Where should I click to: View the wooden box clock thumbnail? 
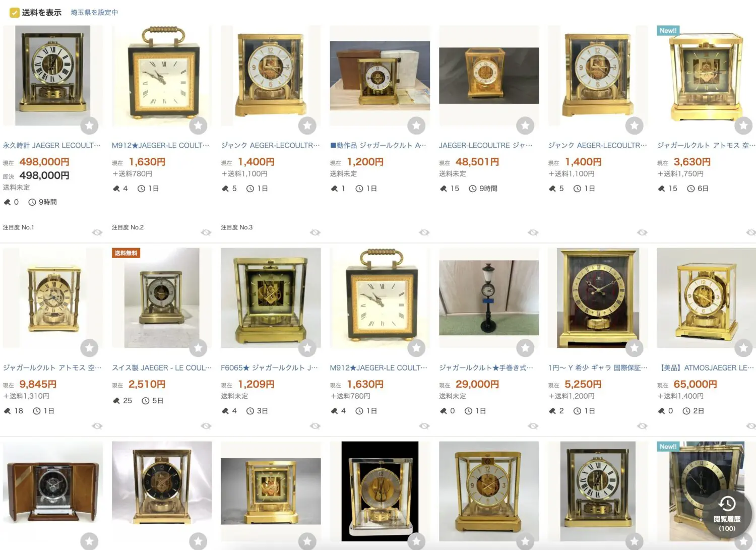(x=53, y=492)
